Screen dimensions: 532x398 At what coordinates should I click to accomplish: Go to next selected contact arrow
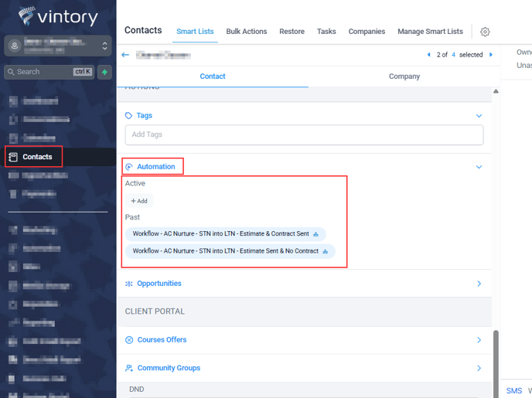tap(490, 55)
